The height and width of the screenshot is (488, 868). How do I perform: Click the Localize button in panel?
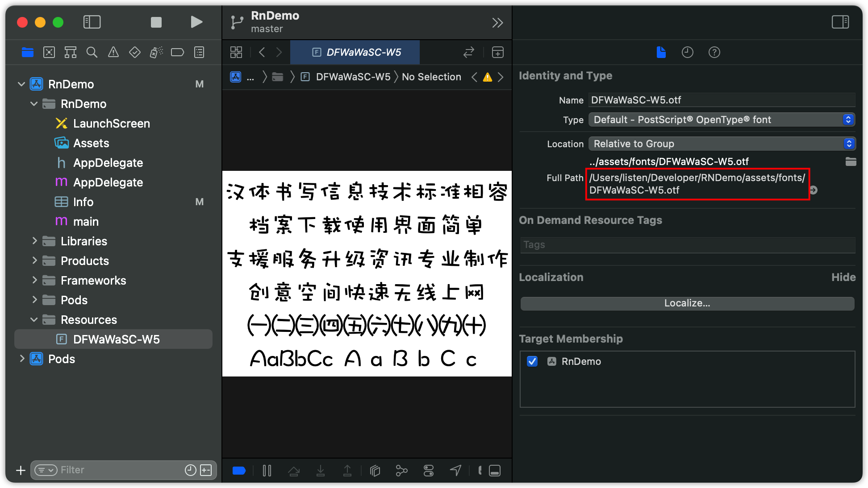pos(687,303)
